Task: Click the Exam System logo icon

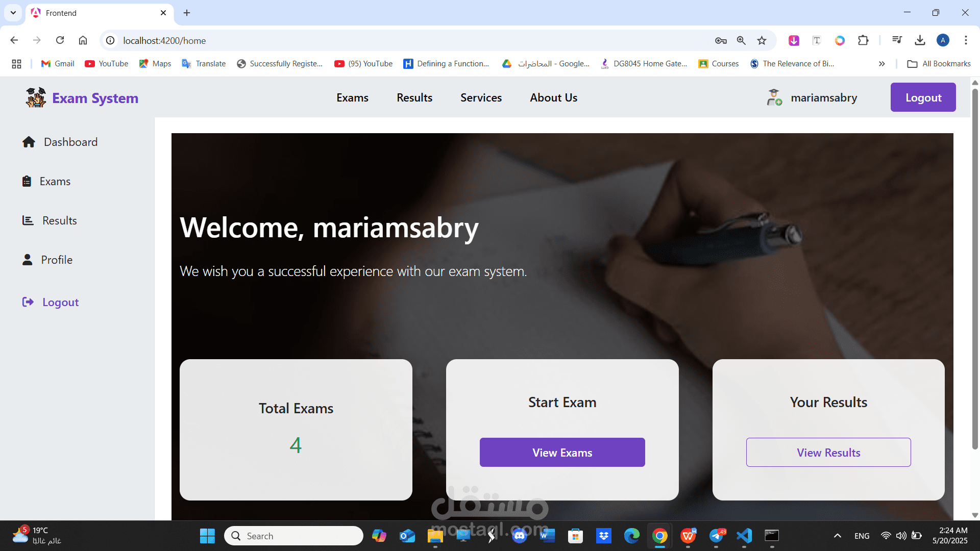Action: point(36,97)
